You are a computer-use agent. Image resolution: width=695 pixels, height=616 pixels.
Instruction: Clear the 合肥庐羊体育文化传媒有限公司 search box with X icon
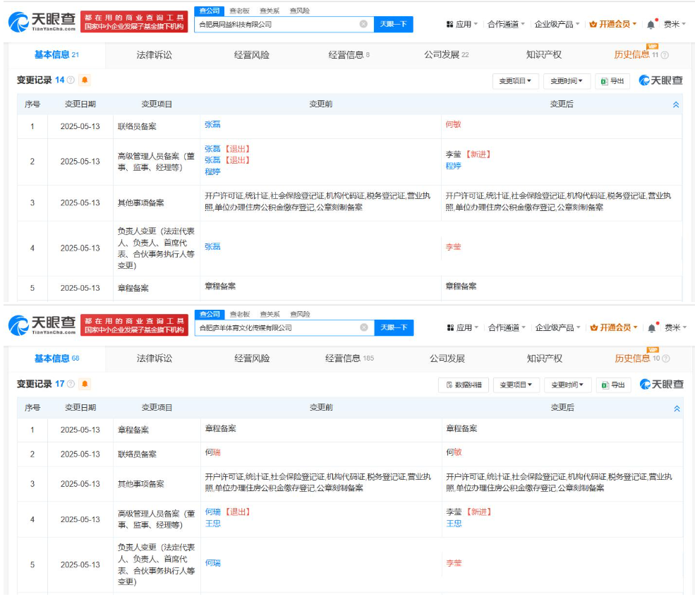click(x=363, y=327)
